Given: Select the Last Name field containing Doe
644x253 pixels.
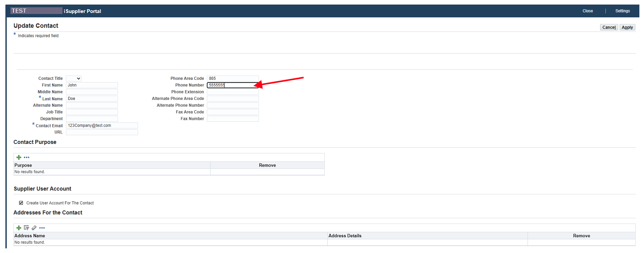Looking at the screenshot, I should [92, 99].
